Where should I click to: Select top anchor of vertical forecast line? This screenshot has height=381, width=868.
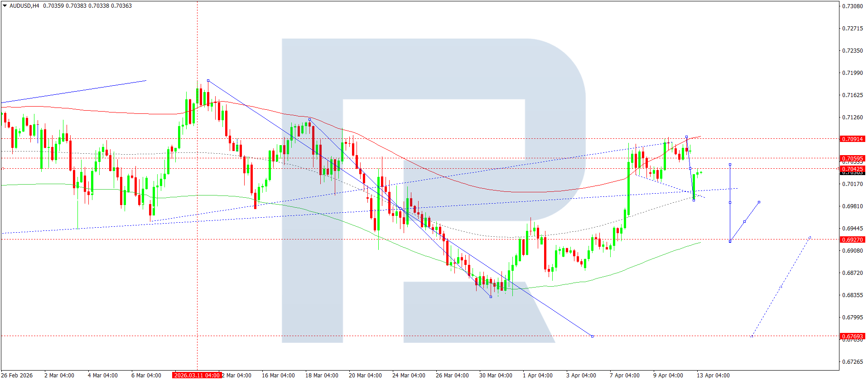tap(730, 164)
